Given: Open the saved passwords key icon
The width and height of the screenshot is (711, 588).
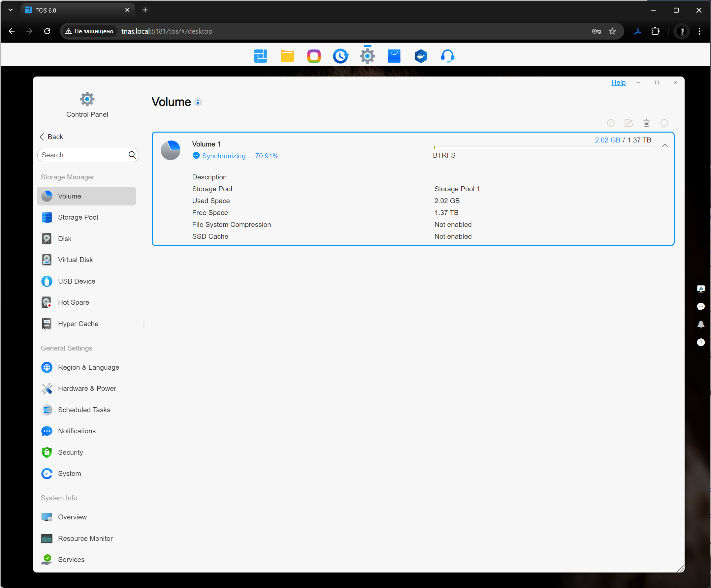Looking at the screenshot, I should coord(597,31).
